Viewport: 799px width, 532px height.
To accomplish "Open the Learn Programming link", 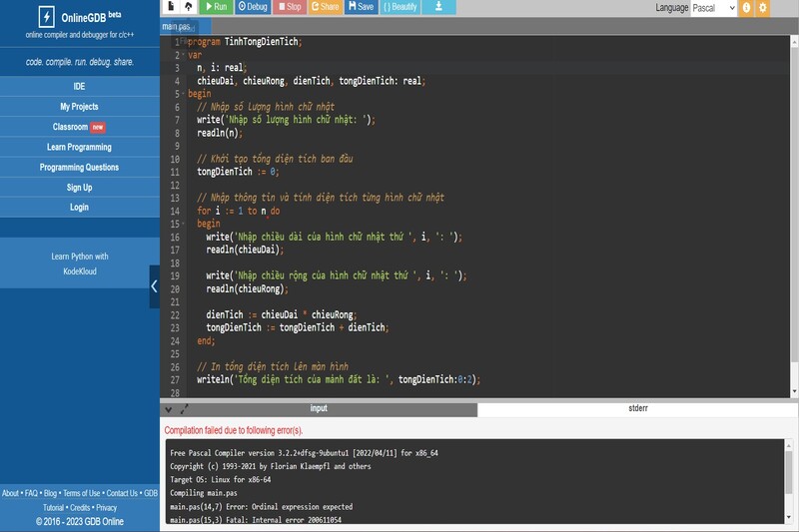I will [79, 147].
